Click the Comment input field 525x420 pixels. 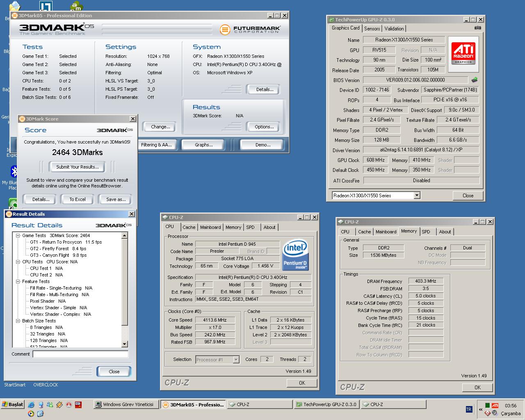pyautogui.click(x=80, y=354)
